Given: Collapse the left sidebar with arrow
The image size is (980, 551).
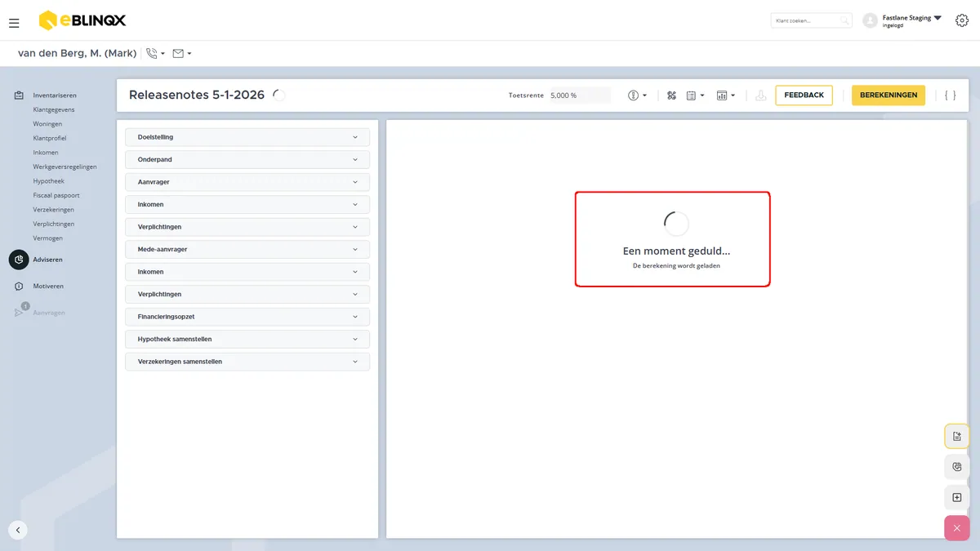Looking at the screenshot, I should click(x=18, y=530).
